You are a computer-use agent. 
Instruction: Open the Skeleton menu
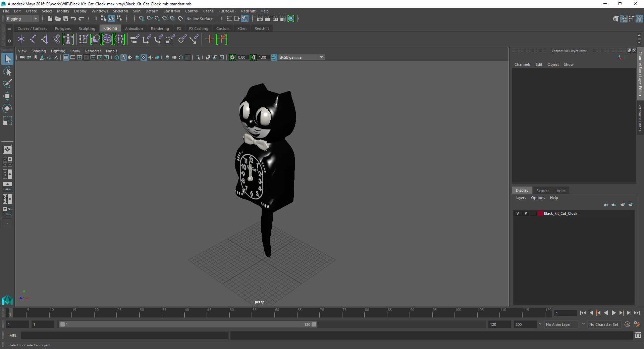pyautogui.click(x=120, y=11)
